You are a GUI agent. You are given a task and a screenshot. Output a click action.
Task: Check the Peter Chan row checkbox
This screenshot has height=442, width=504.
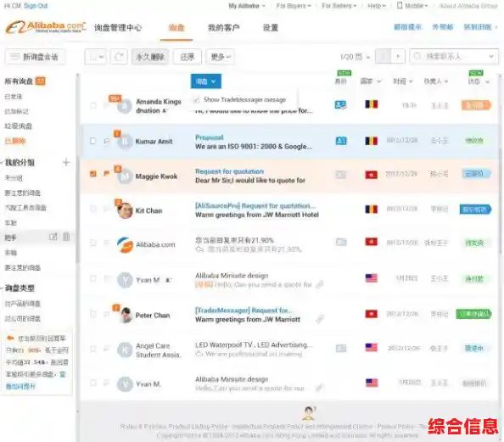click(x=93, y=314)
